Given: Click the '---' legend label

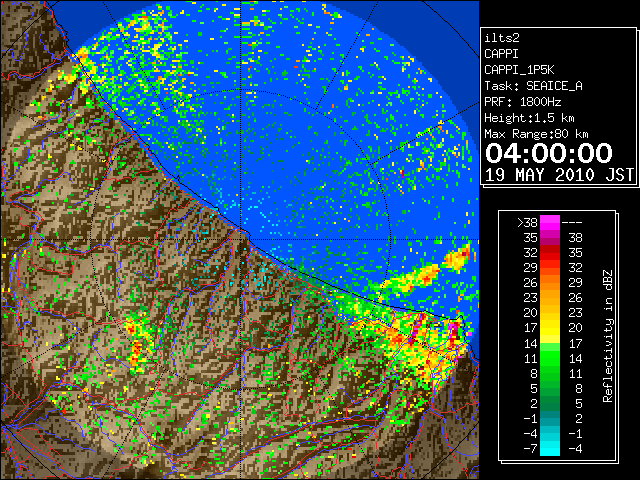Looking at the screenshot, I should click(572, 223).
